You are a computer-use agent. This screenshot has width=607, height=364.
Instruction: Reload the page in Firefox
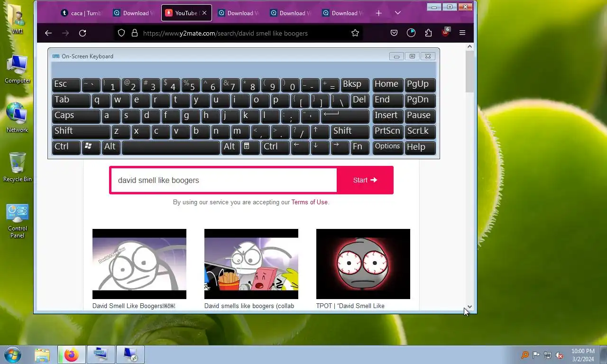[83, 33]
